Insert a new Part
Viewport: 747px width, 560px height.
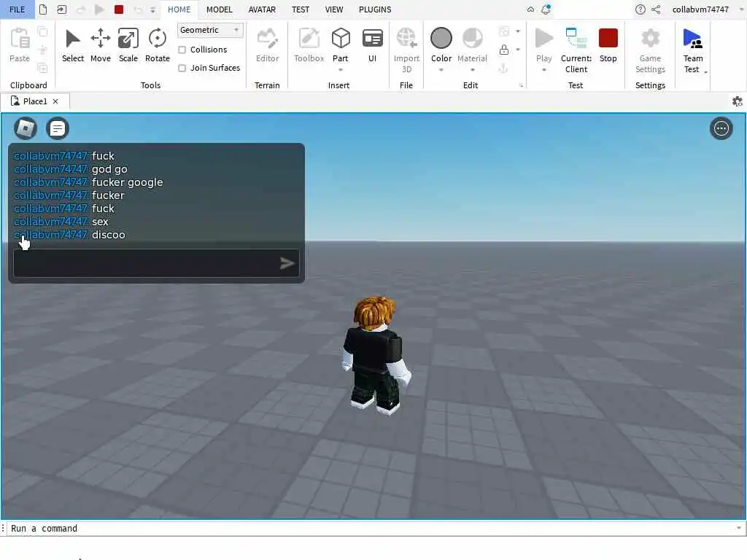(x=341, y=44)
